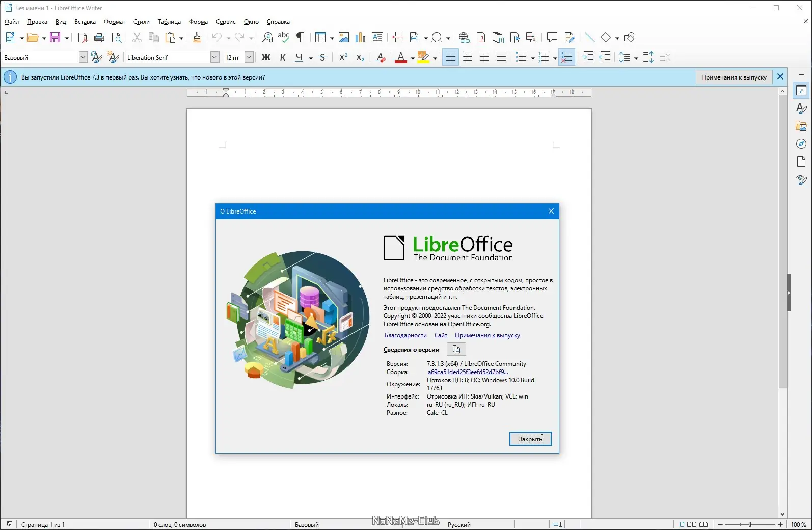Insert an image
This screenshot has width=812, height=530.
tap(344, 37)
